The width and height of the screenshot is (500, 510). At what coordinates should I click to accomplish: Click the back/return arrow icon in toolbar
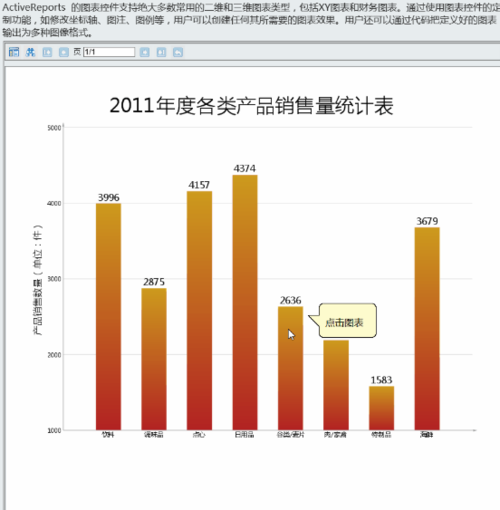click(178, 52)
